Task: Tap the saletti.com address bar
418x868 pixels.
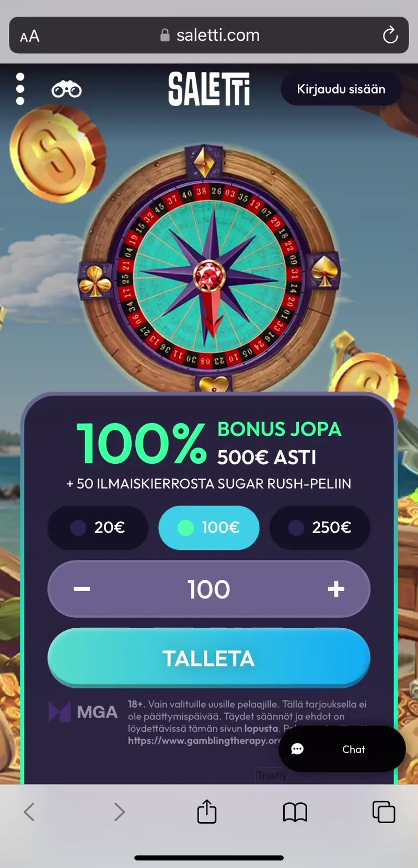Action: pyautogui.click(x=209, y=35)
